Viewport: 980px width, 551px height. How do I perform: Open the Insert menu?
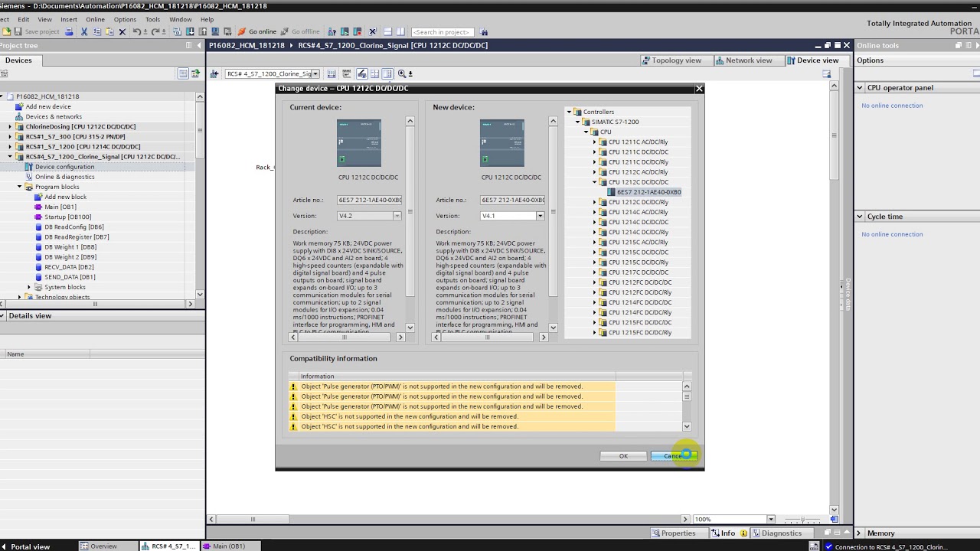(69, 19)
